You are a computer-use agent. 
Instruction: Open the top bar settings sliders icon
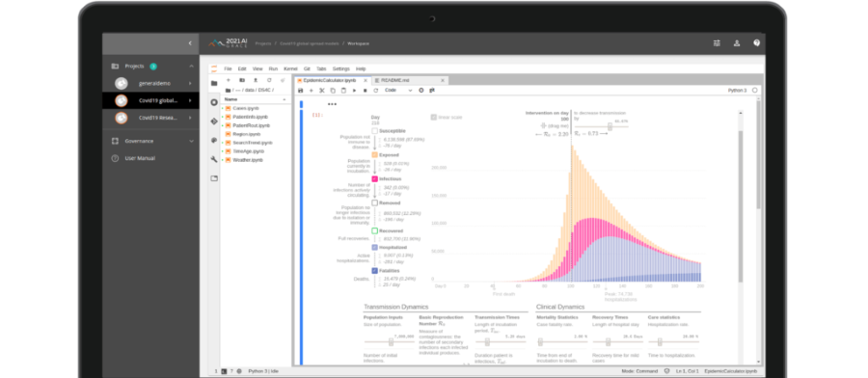(717, 43)
